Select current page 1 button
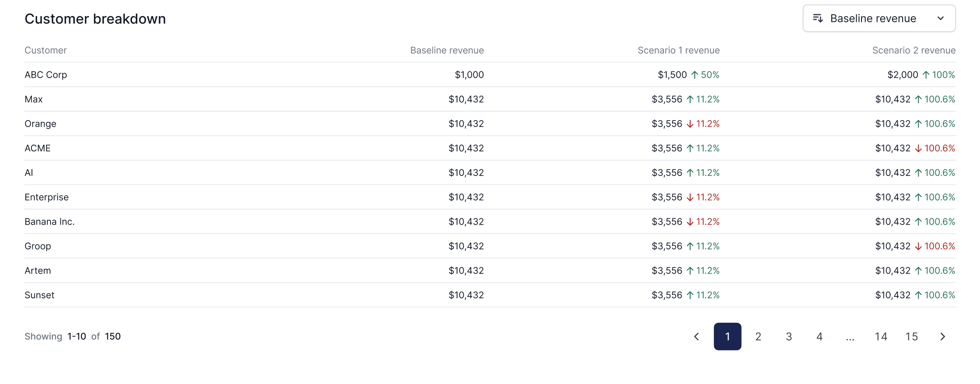The height and width of the screenshot is (384, 980). (727, 337)
